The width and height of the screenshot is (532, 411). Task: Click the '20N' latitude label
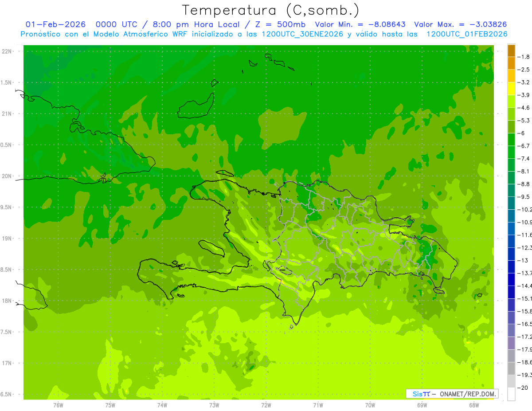click(8, 176)
